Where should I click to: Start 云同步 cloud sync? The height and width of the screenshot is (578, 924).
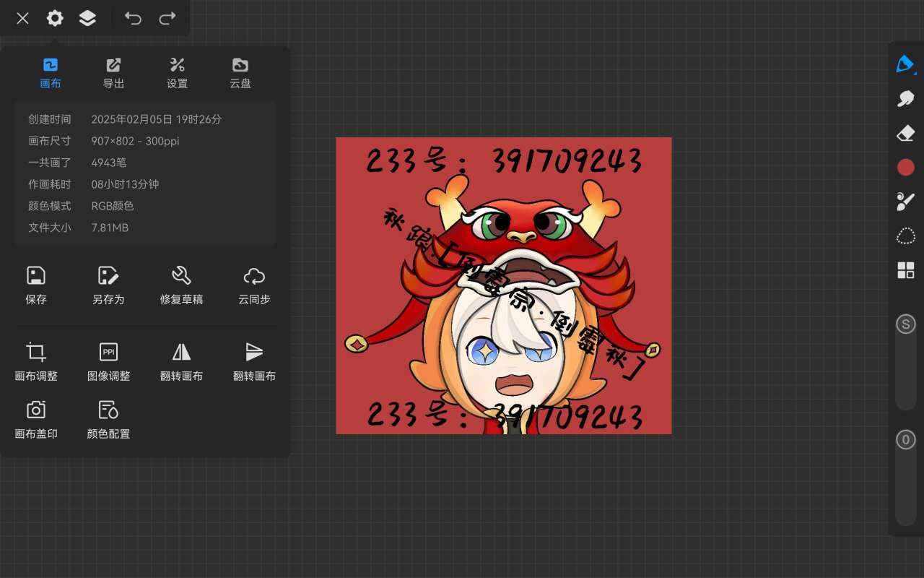pyautogui.click(x=254, y=284)
